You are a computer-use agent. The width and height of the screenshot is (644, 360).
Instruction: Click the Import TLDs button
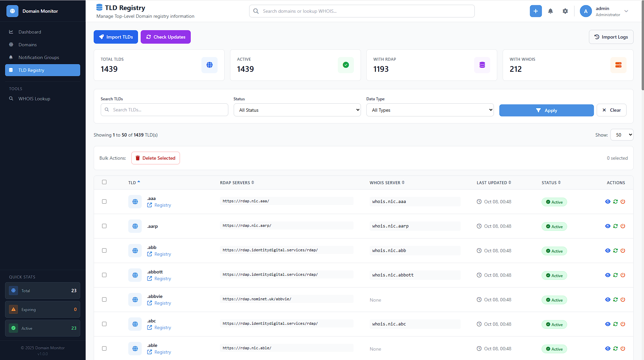(x=116, y=37)
